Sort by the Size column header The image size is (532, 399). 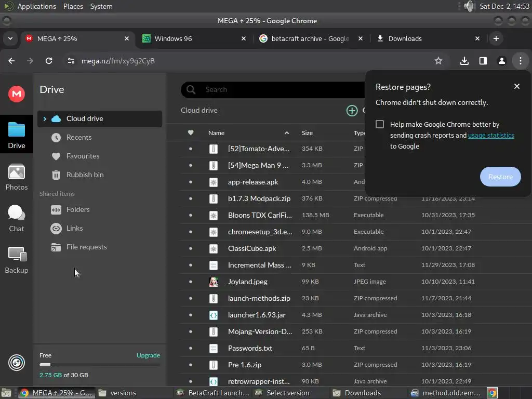[307, 133]
